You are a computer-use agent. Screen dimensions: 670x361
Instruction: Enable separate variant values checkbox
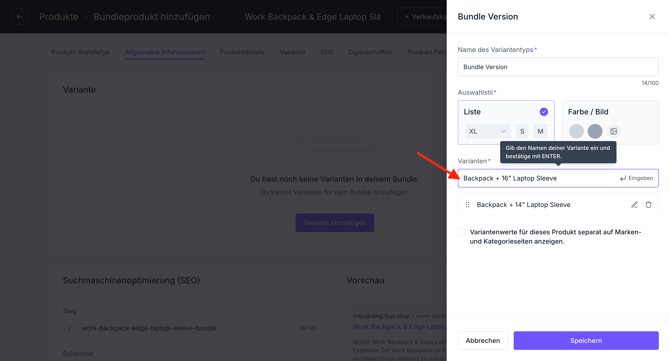coord(461,232)
